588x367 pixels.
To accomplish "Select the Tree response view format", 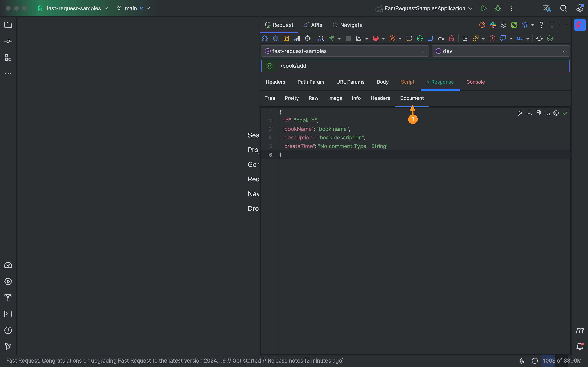I will (x=270, y=98).
